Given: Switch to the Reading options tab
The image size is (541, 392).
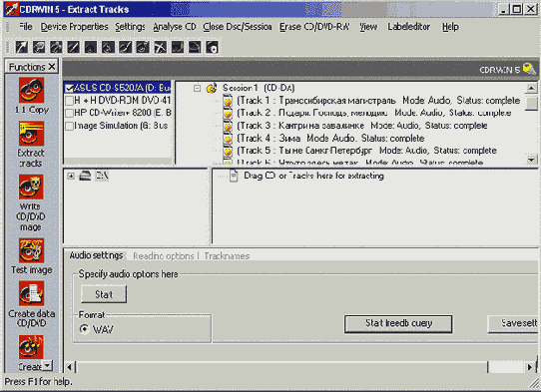Looking at the screenshot, I should point(163,256).
